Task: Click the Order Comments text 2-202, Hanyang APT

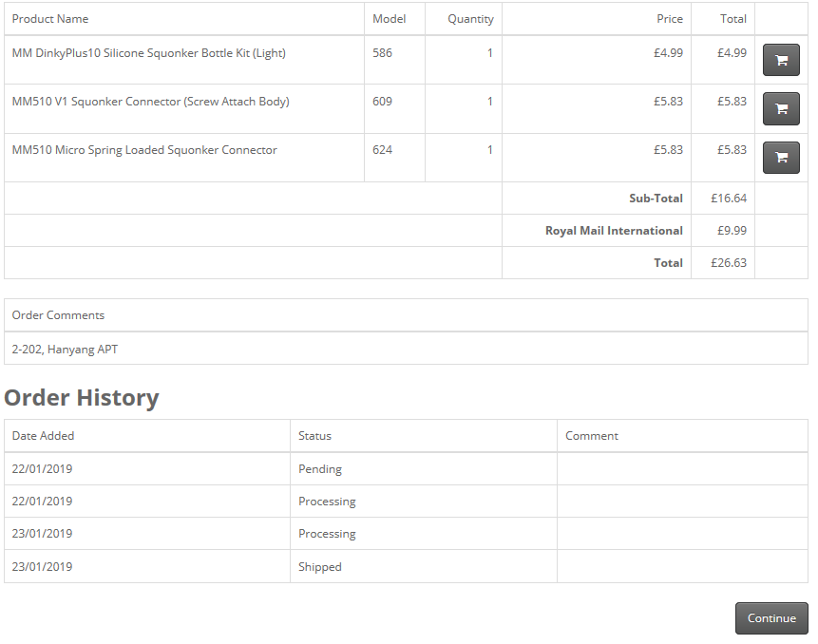Action: 66,350
